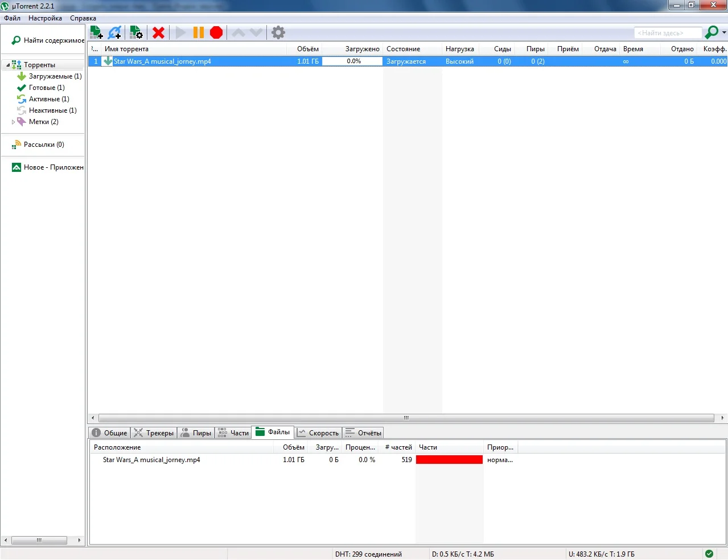This screenshot has width=728, height=560.
Task: Switch to the Скорость tab
Action: [318, 433]
